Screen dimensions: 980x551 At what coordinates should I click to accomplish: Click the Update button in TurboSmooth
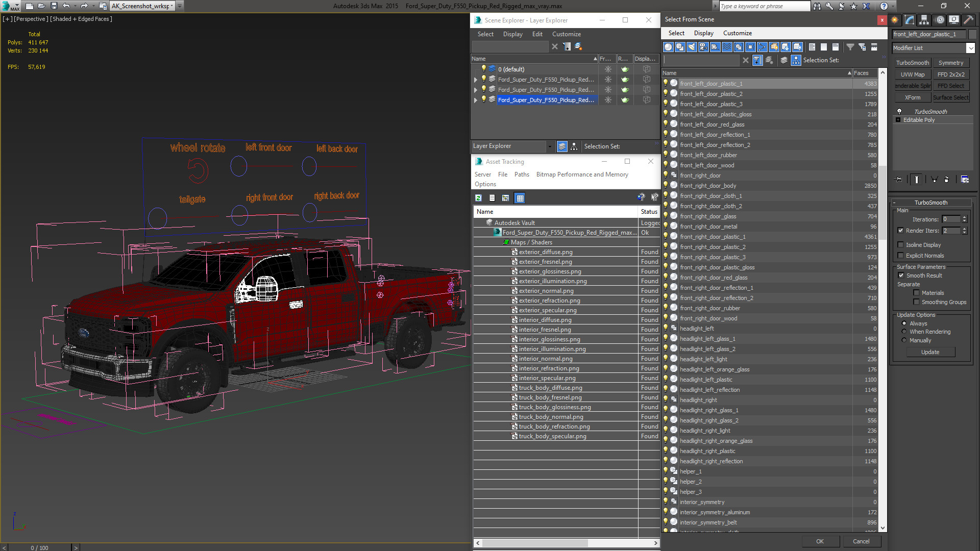coord(930,352)
